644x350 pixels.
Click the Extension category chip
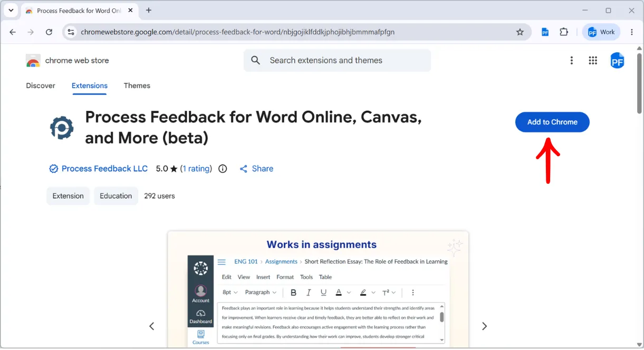(68, 196)
